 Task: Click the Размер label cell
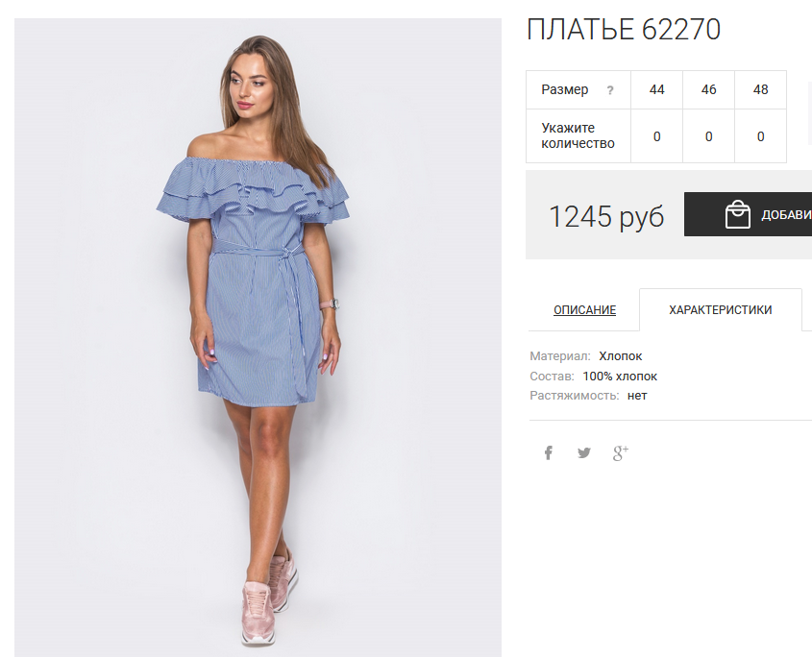point(578,89)
